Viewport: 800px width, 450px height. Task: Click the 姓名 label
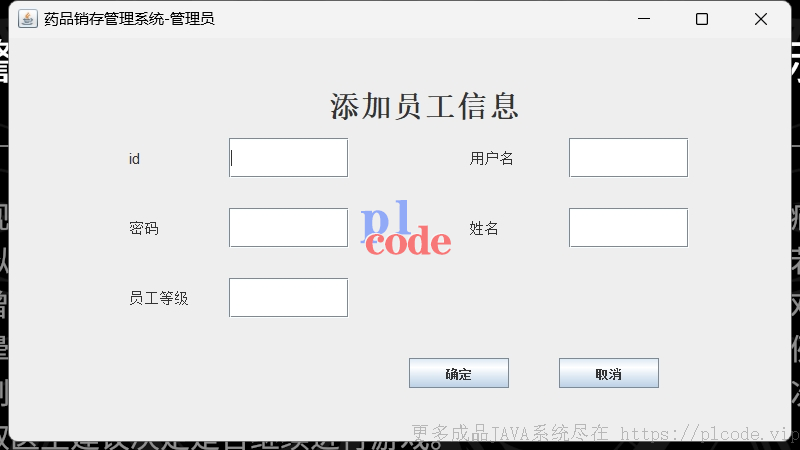(484, 228)
